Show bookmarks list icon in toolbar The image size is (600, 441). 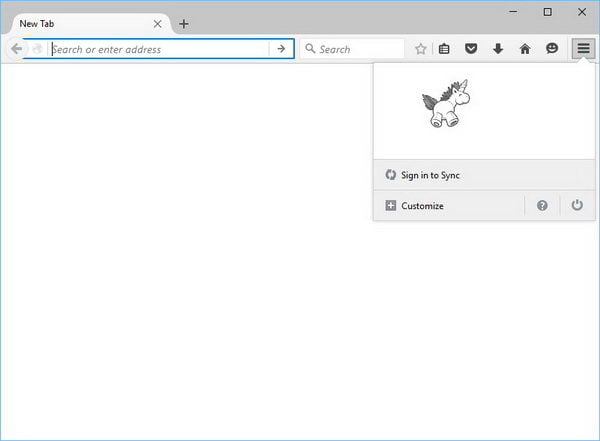click(445, 49)
